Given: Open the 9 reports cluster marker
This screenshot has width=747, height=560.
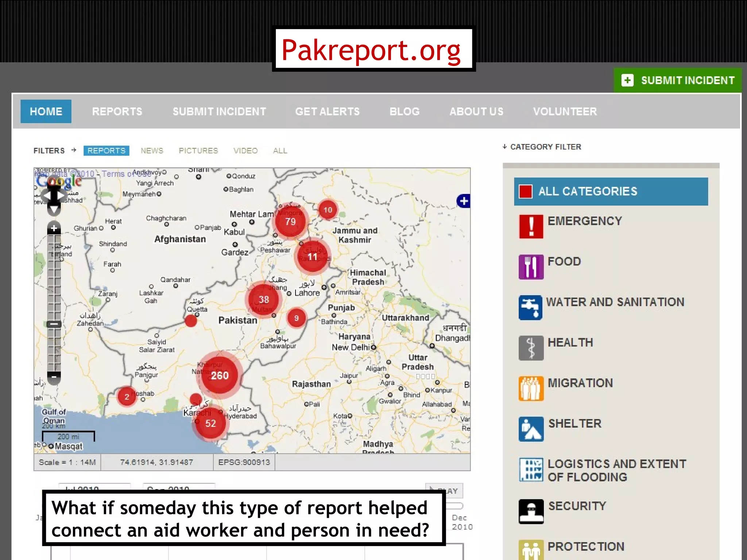Looking at the screenshot, I should pos(296,318).
